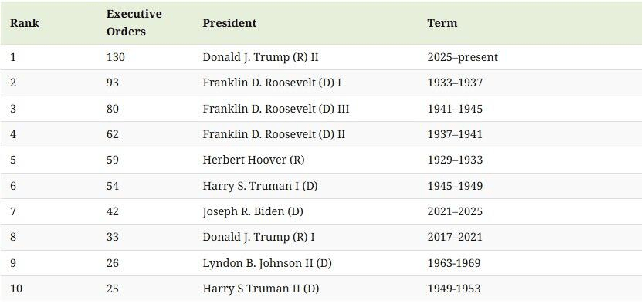The width and height of the screenshot is (644, 304).
Task: Click the Harry S. Truman I (D) entry
Action: 260,186
